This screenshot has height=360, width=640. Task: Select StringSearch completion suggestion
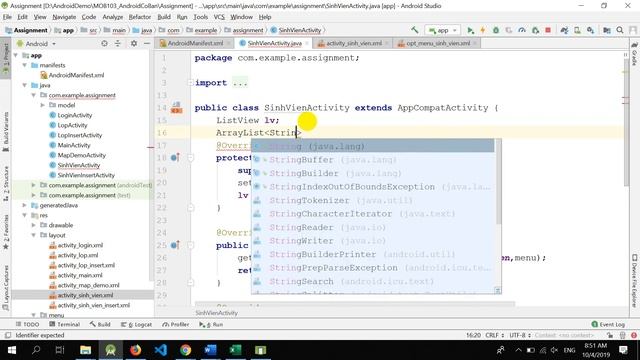373,281
